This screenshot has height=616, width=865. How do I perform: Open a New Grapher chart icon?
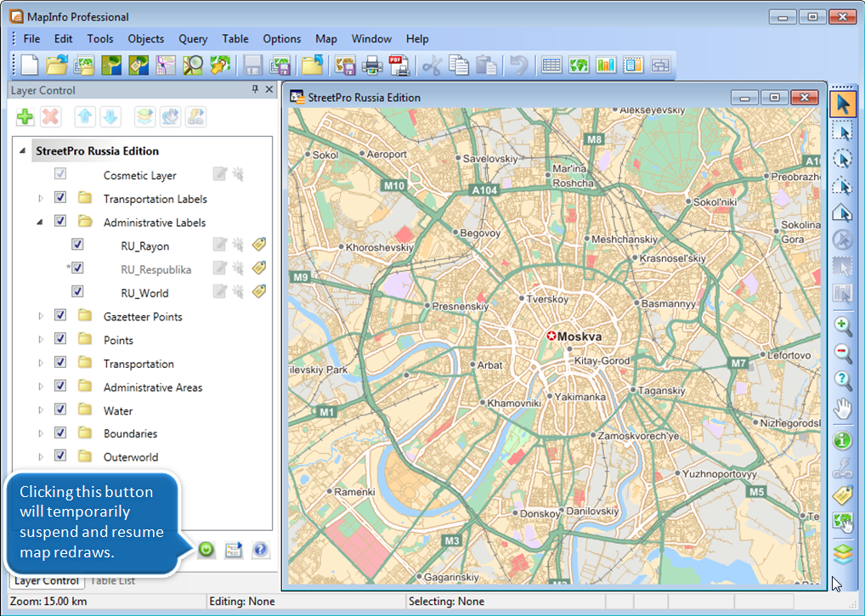click(x=606, y=65)
